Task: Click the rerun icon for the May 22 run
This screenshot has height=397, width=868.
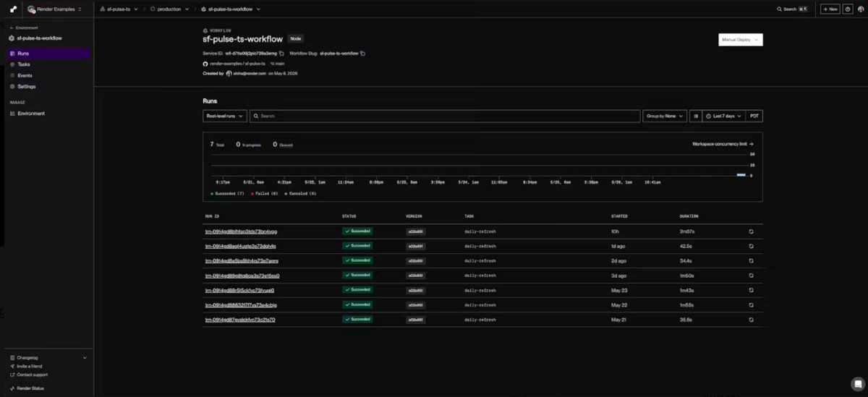Action: [x=751, y=304]
